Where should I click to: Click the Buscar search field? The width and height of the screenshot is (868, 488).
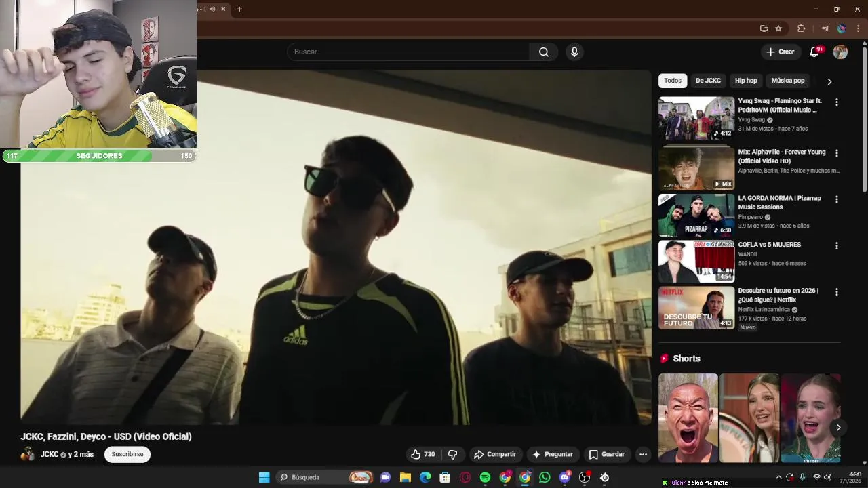pos(408,52)
